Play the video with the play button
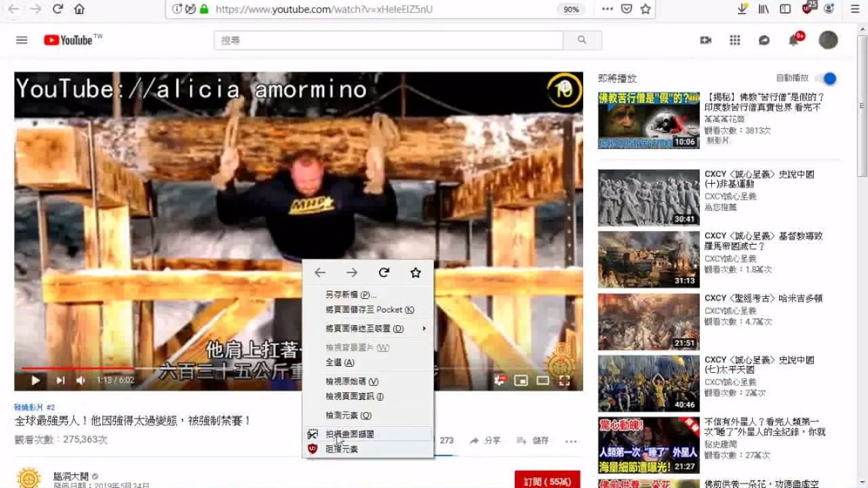The width and height of the screenshot is (868, 488). pyautogui.click(x=35, y=380)
